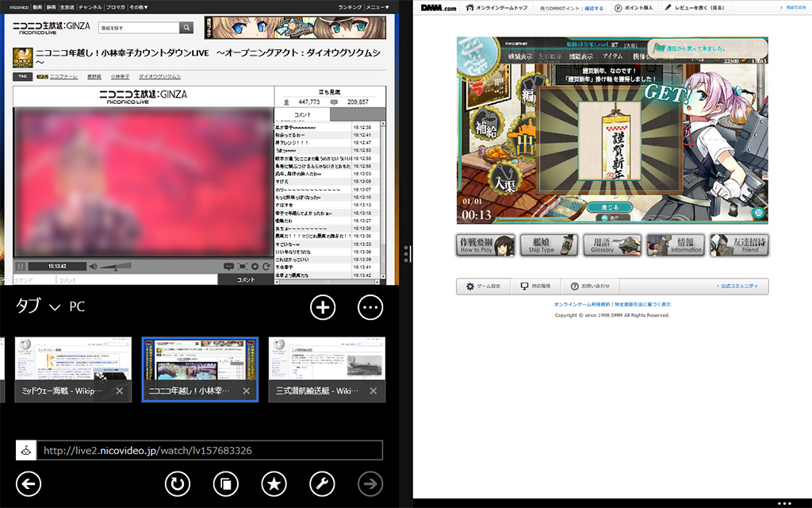This screenshot has width=812, height=508.
Task: Mute the niconico player with the speaker icon
Action: [x=94, y=267]
